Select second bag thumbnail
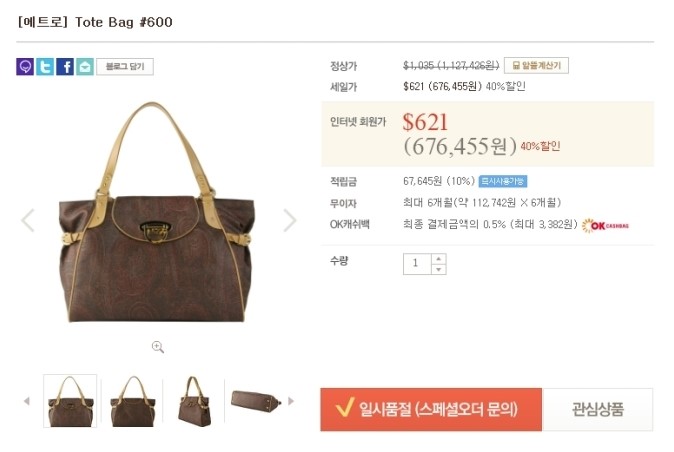This screenshot has width=674, height=452. click(132, 401)
